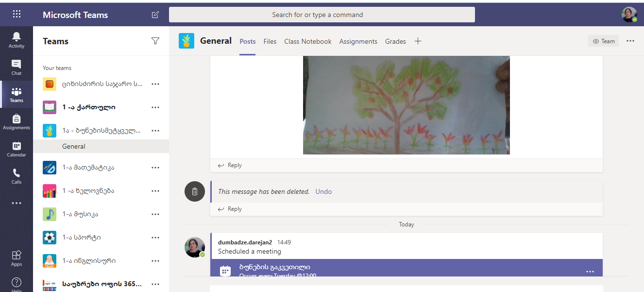Open the Calendar in the sidebar
The width and height of the screenshot is (644, 292).
tap(17, 149)
